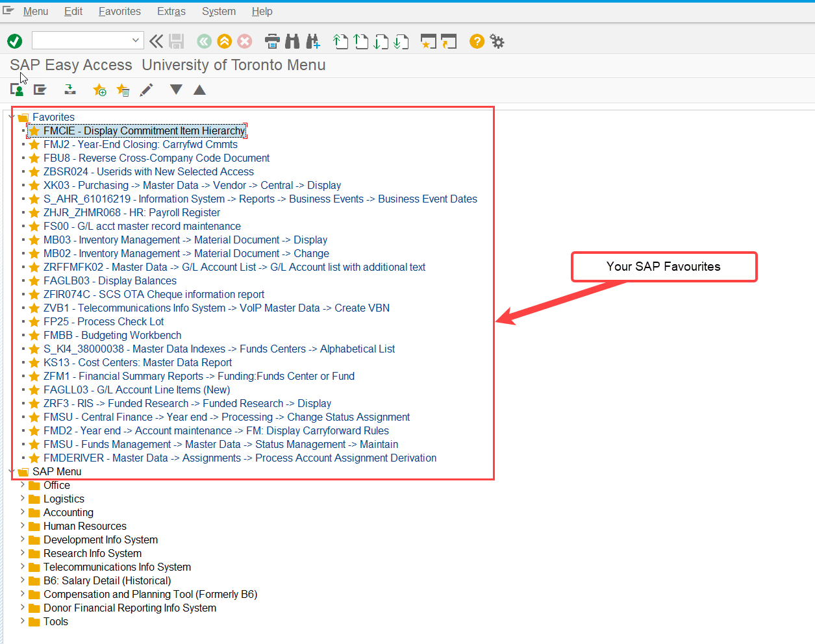
Task: Open the command field dropdown arrow
Action: pyautogui.click(x=135, y=40)
